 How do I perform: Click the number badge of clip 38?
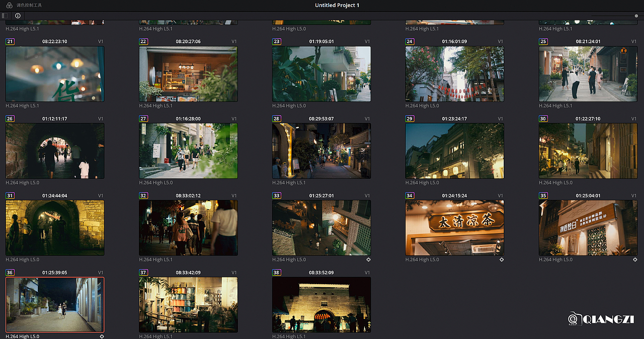click(x=277, y=273)
